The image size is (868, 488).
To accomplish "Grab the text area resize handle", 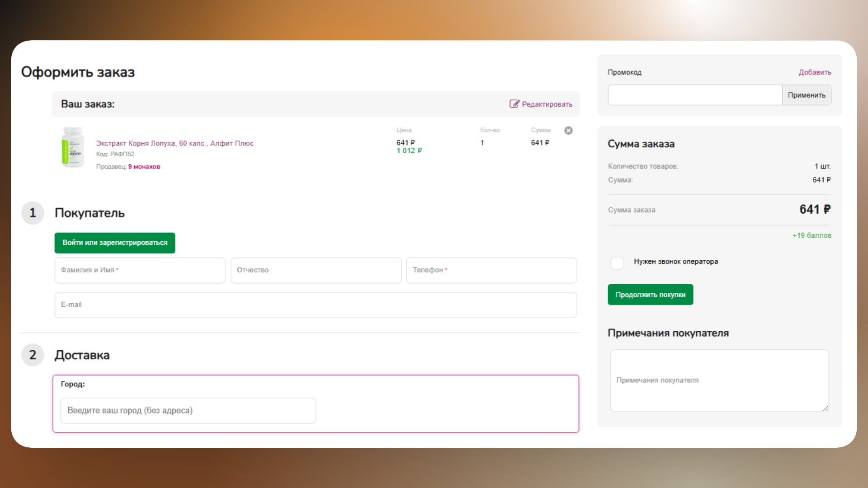I will (825, 408).
